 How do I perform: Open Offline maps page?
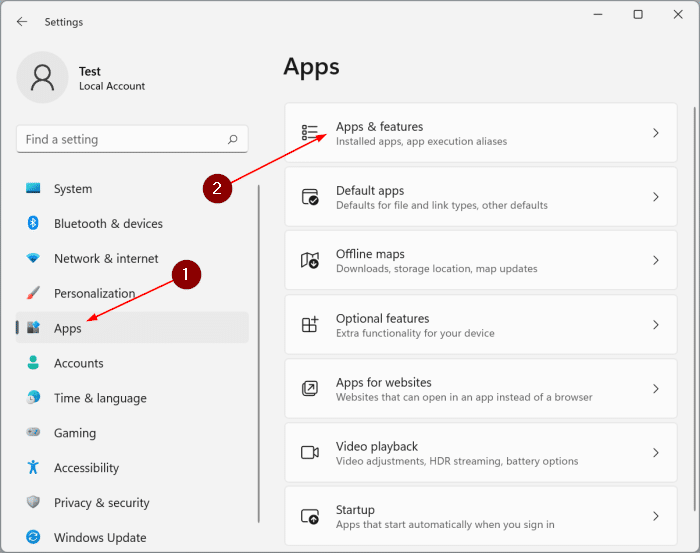pos(481,260)
